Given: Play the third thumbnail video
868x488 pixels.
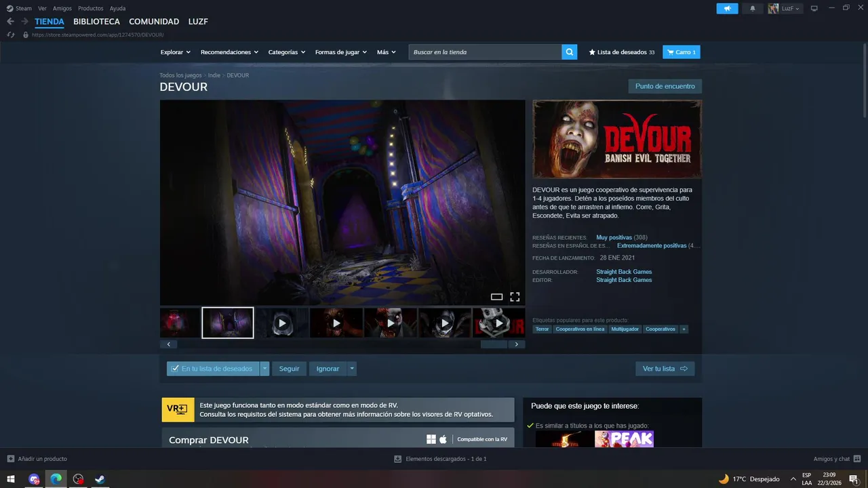Looking at the screenshot, I should [x=282, y=323].
